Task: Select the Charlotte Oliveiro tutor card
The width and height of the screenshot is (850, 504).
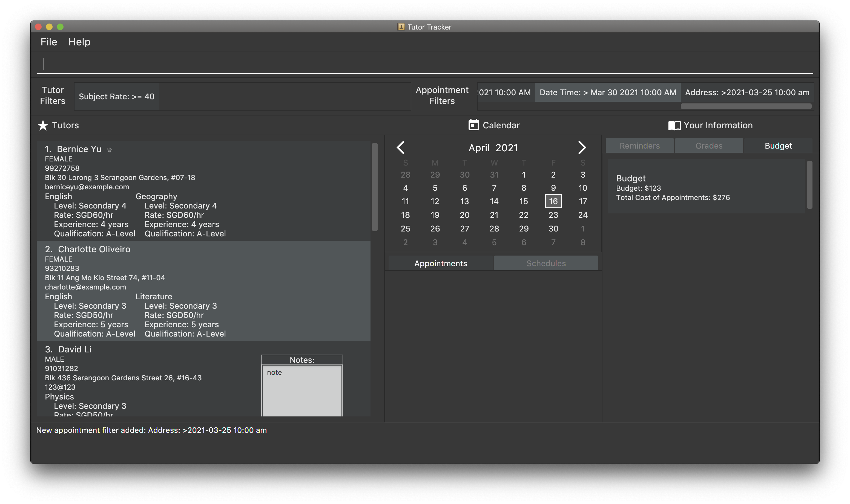Action: pos(203,291)
